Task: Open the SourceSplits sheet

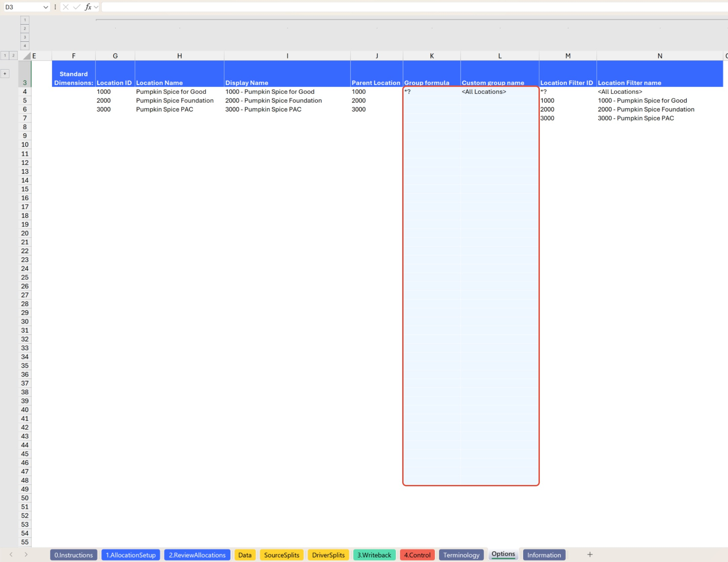Action: (x=281, y=555)
